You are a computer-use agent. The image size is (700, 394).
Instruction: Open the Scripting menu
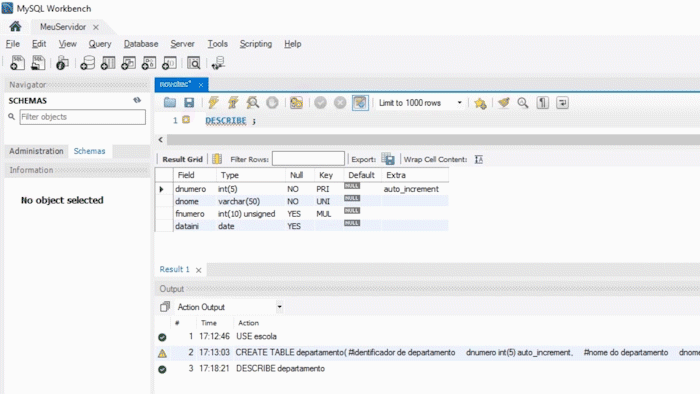256,44
